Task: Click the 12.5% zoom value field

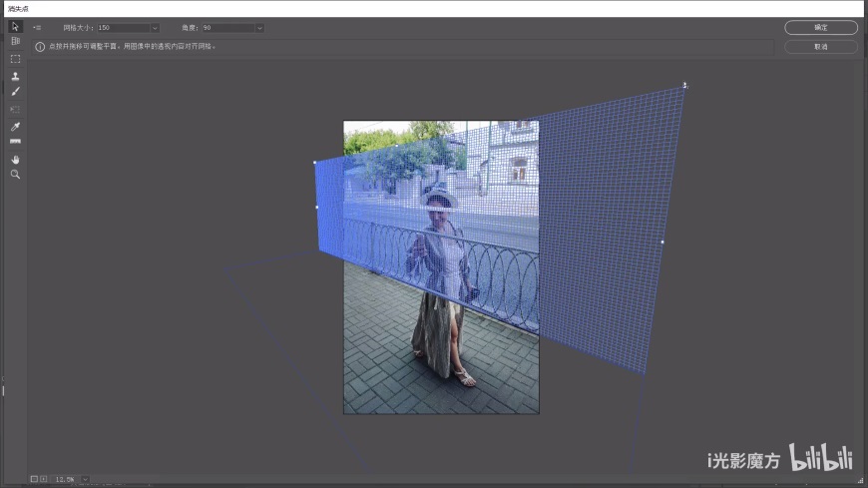Action: (66, 479)
